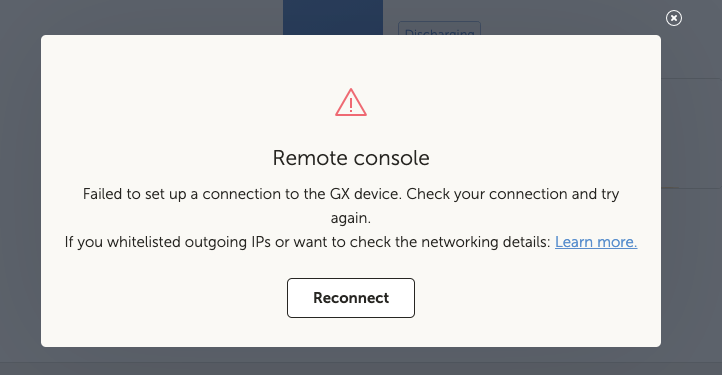Click the 'GX device' words in the message
722x375 pixels.
click(366, 194)
